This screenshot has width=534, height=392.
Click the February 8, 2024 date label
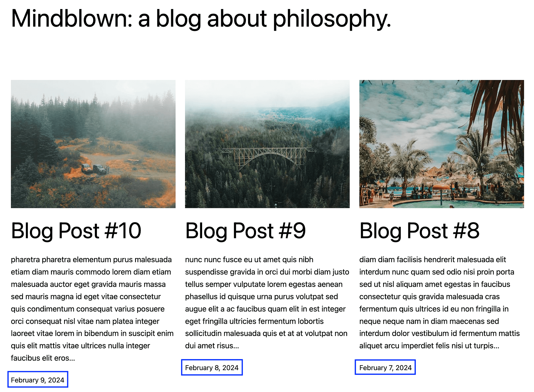(x=212, y=366)
